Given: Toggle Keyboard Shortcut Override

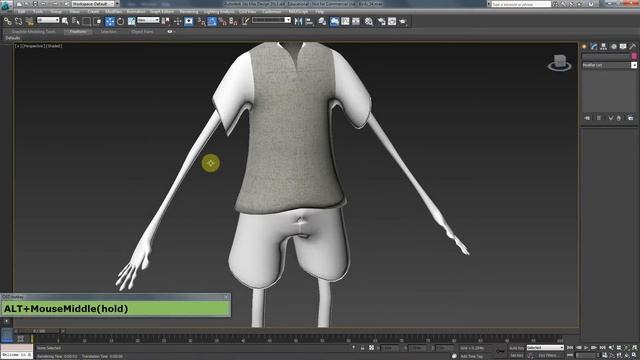Looking at the screenshot, I should [x=189, y=21].
